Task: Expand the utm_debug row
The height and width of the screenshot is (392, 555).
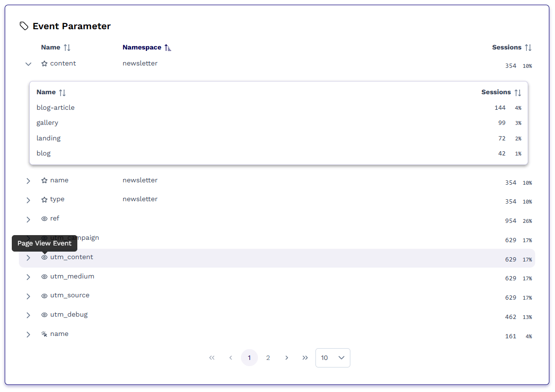Action: [28, 315]
